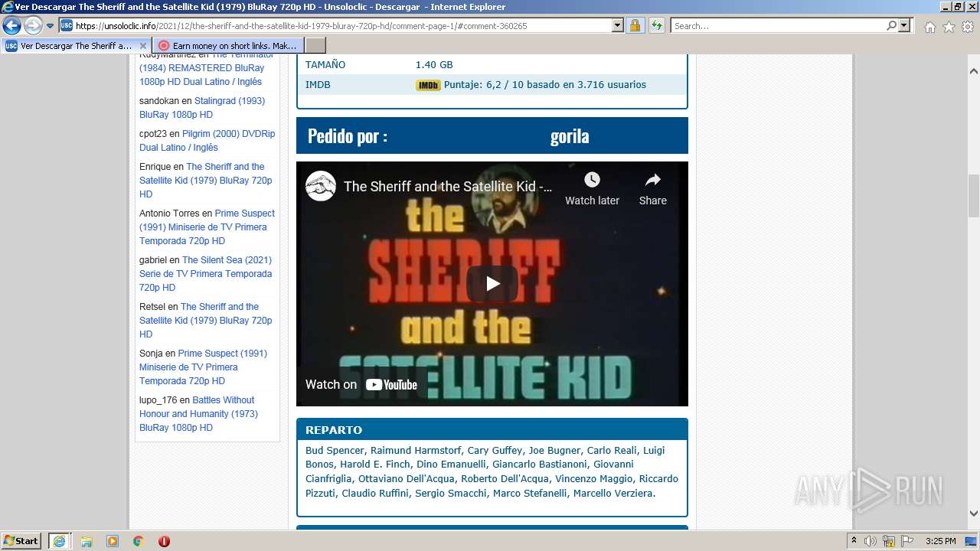Open Battles Without Honour and Humanity link
This screenshot has height=551, width=980.
tap(198, 414)
